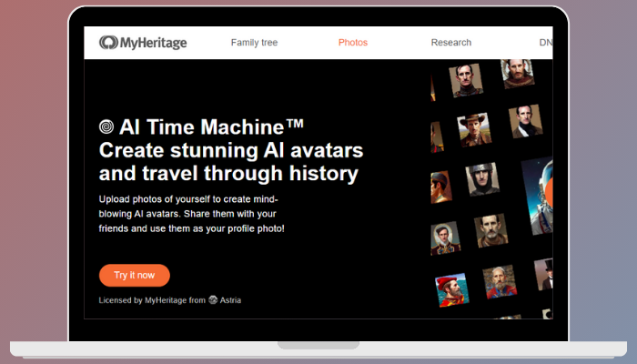Select the profile-view turban avatar thumbnail
This screenshot has width=637, height=364.
tap(441, 187)
